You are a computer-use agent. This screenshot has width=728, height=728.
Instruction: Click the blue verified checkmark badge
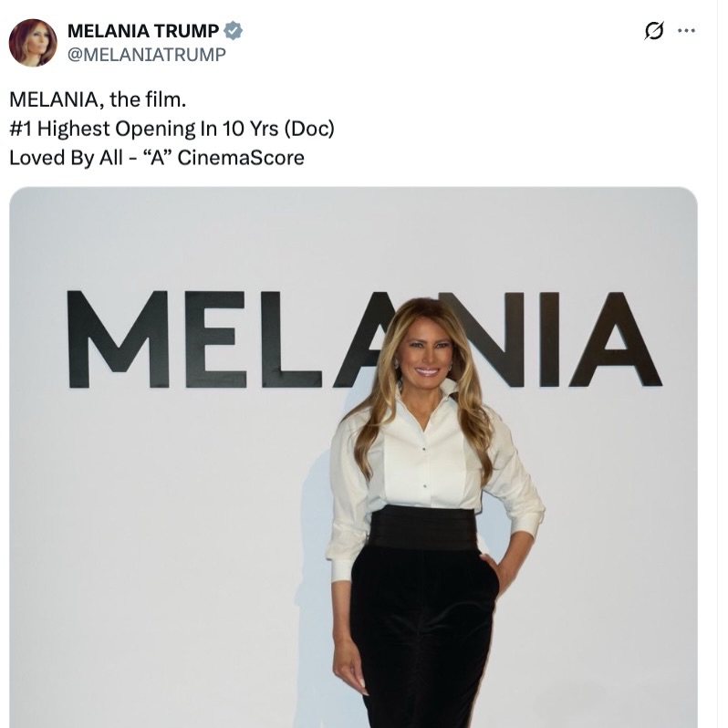[234, 31]
